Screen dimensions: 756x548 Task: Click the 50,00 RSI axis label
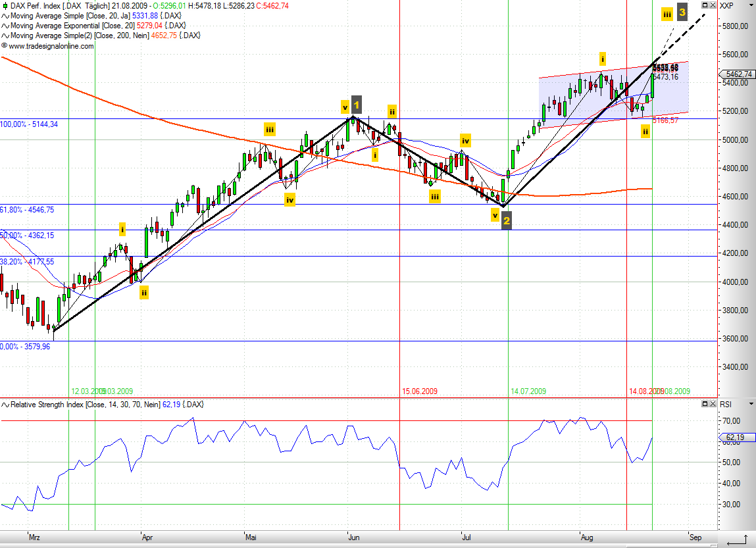click(731, 462)
